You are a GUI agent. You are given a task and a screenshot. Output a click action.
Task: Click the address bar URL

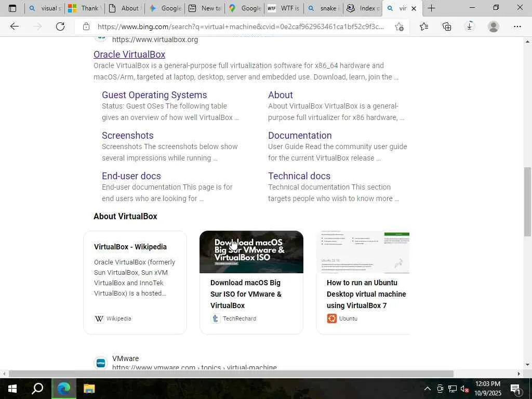241,26
